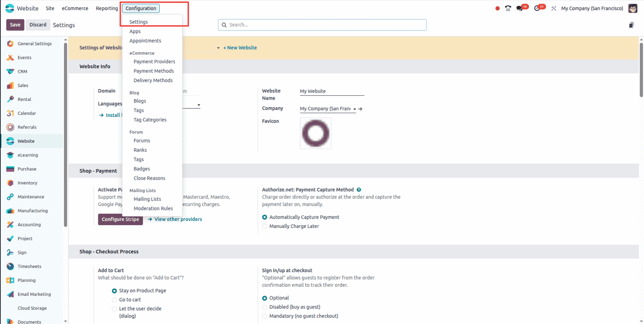Viewport: 644px width, 324px height.
Task: Select Optional sign in at checkout
Action: pos(265,298)
